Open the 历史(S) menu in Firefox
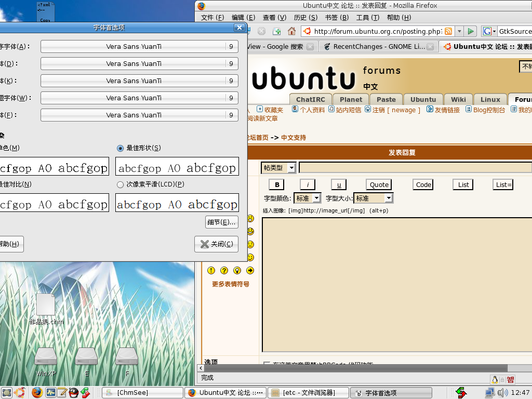The image size is (532, 399). [x=305, y=17]
